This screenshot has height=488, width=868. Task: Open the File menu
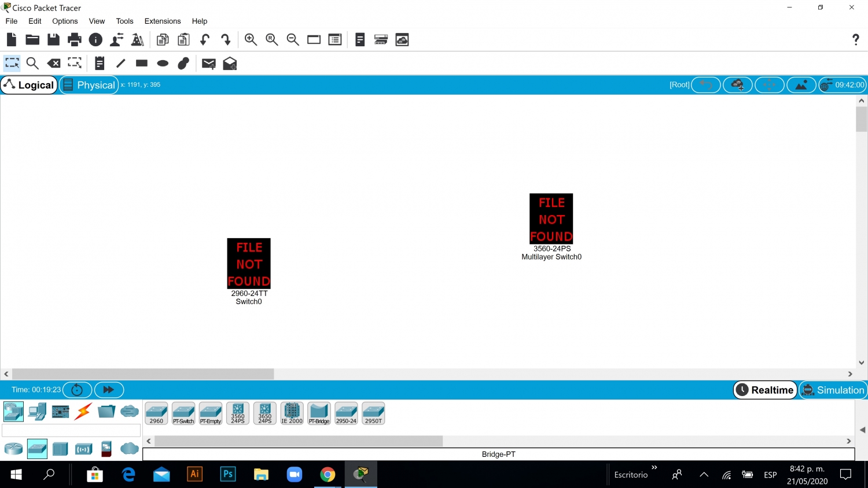point(12,21)
